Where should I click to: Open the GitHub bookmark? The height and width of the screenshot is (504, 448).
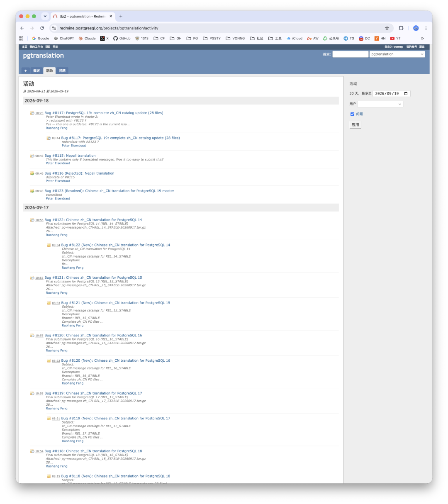pyautogui.click(x=122, y=38)
